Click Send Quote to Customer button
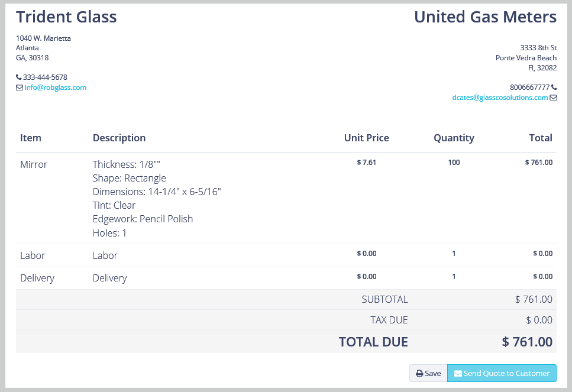The width and height of the screenshot is (572, 392). click(502, 373)
